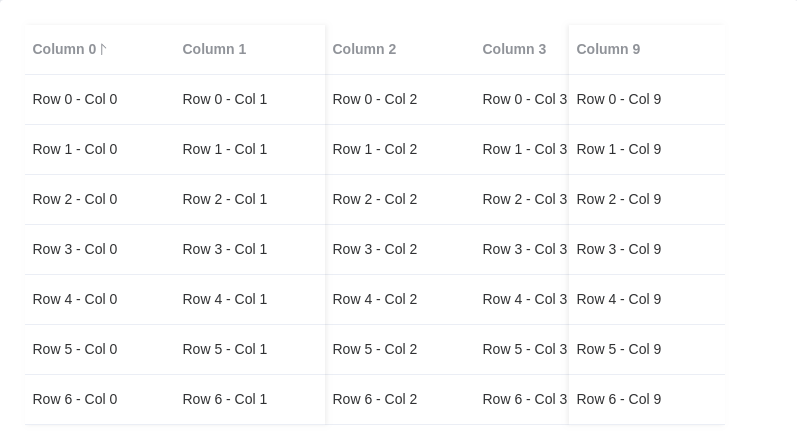Click cell Row 6 - Col 1
797x448 pixels.
click(225, 399)
